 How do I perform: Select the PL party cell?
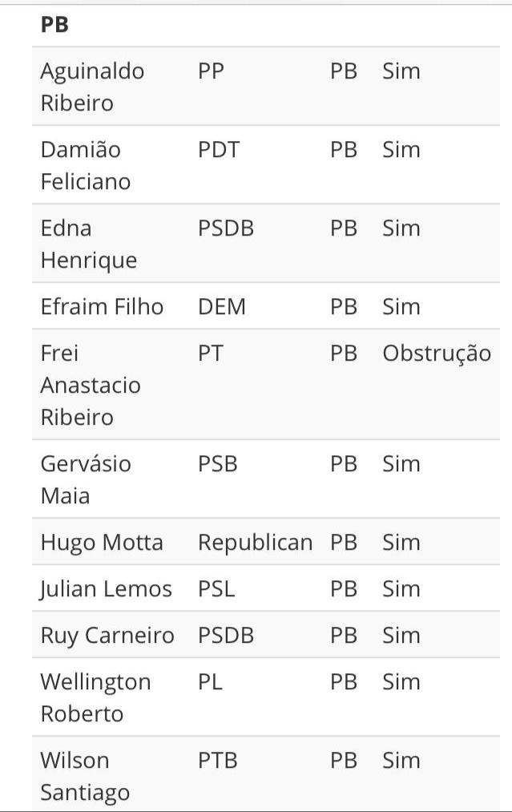coord(210,681)
